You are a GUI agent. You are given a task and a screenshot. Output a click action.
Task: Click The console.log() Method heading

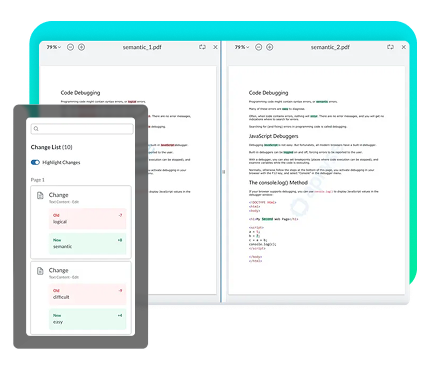(278, 183)
